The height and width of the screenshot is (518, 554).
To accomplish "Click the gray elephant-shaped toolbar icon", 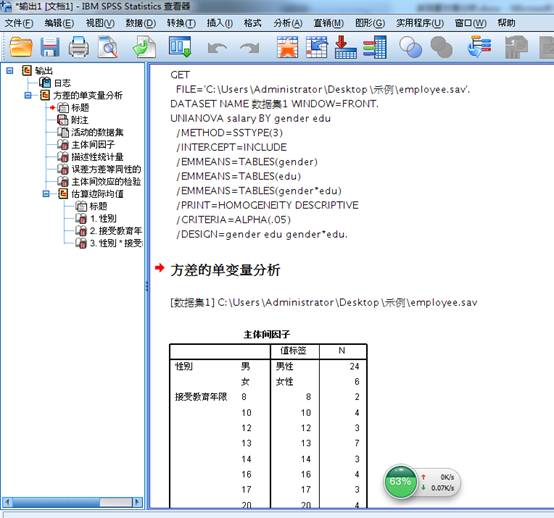I will [516, 48].
